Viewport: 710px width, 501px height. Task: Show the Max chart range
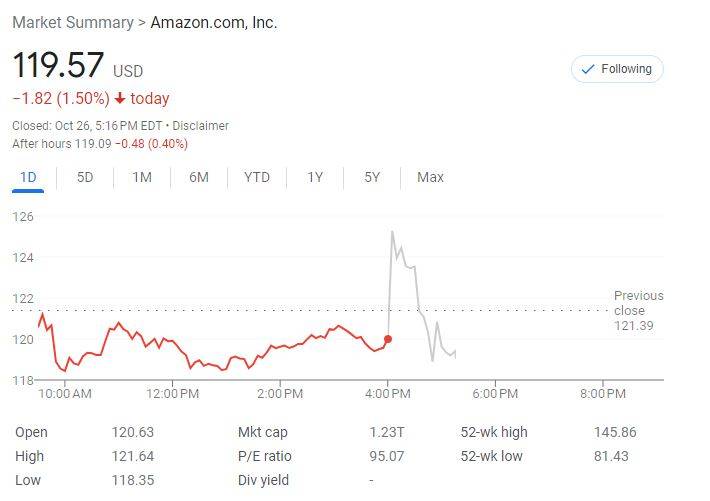(430, 177)
